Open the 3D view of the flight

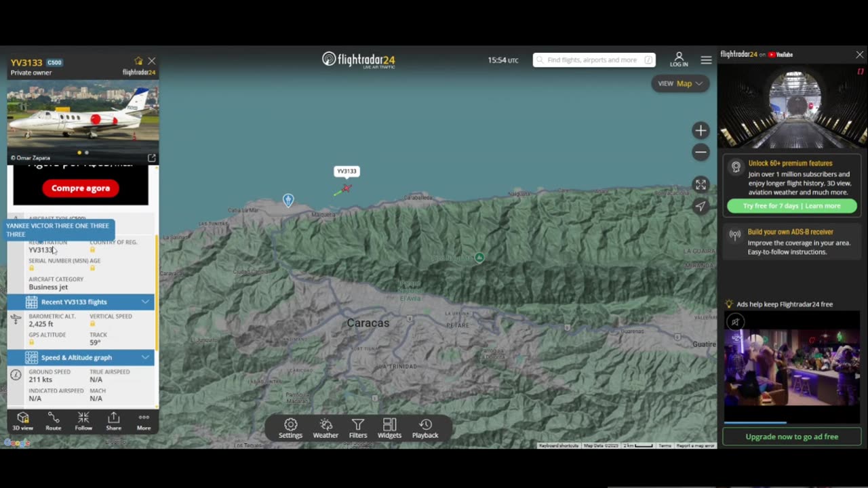click(22, 421)
